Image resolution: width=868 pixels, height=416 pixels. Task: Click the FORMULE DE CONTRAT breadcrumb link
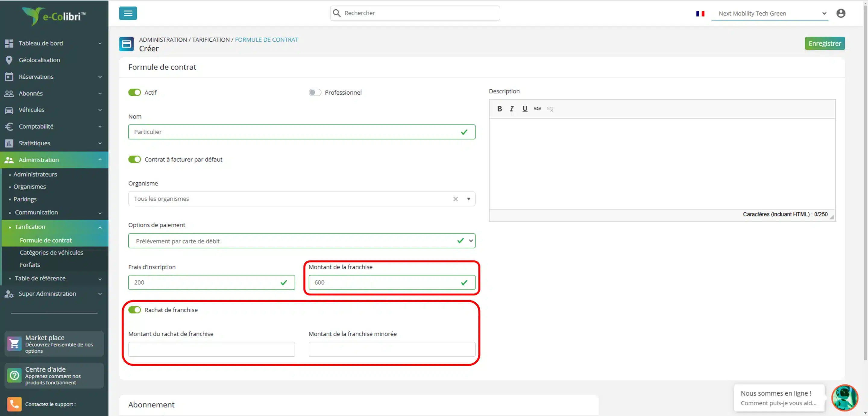(x=266, y=39)
